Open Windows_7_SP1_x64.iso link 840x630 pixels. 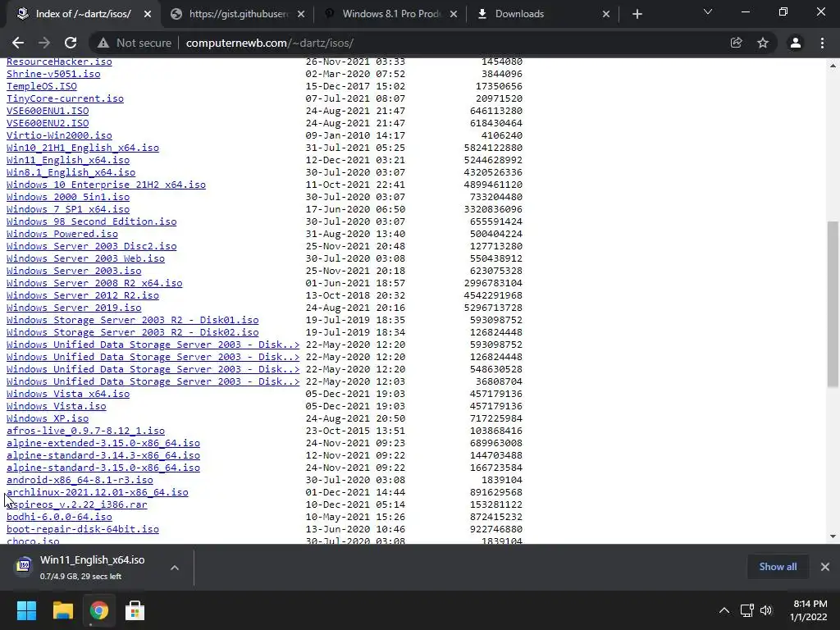(x=68, y=209)
